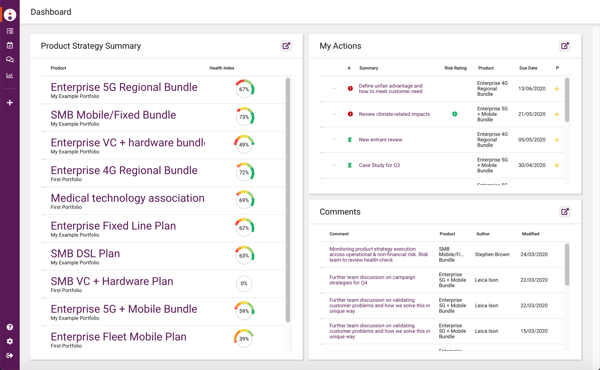Expand the 'Define unfair advantage' action row
The height and width of the screenshot is (370, 600).
pyautogui.click(x=334, y=88)
